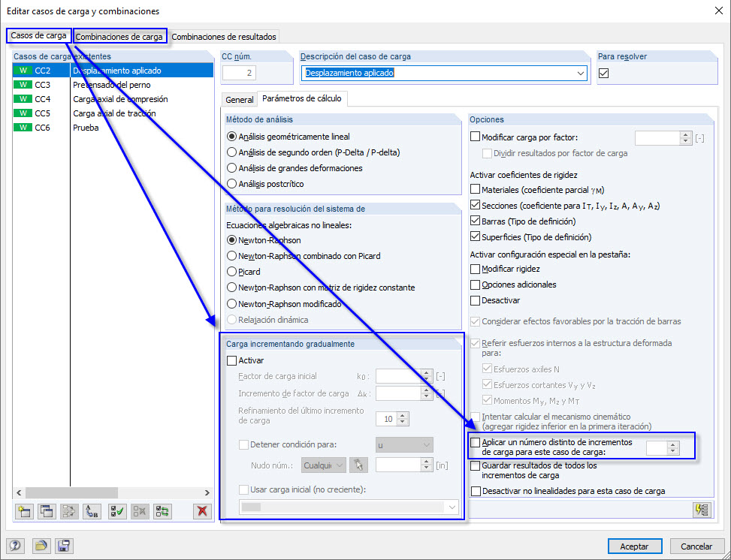Image resolution: width=731 pixels, height=560 pixels.
Task: Select load case CC6 Prueba
Action: (113, 127)
